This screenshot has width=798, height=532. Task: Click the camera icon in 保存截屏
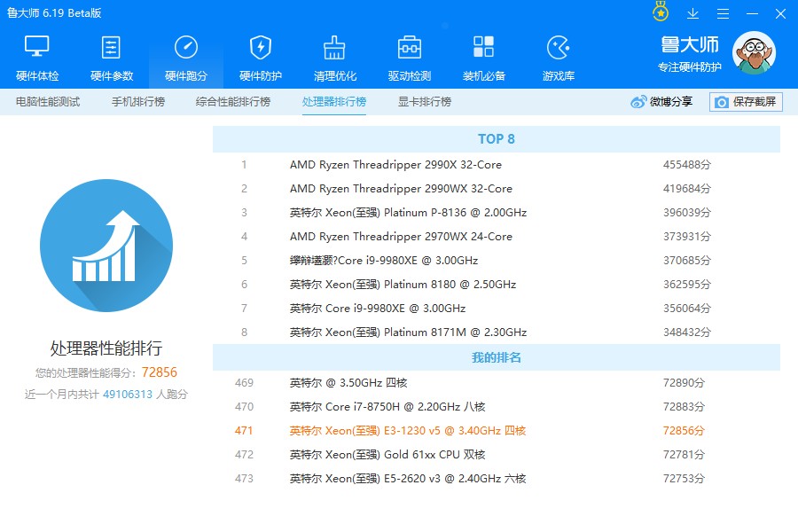click(721, 102)
